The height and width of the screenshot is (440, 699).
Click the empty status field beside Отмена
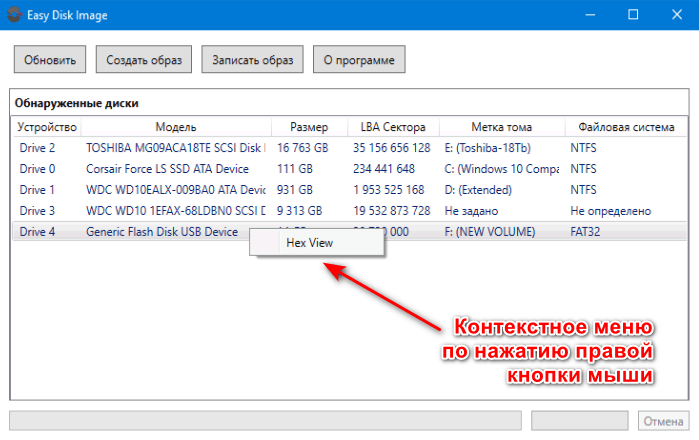click(580, 421)
